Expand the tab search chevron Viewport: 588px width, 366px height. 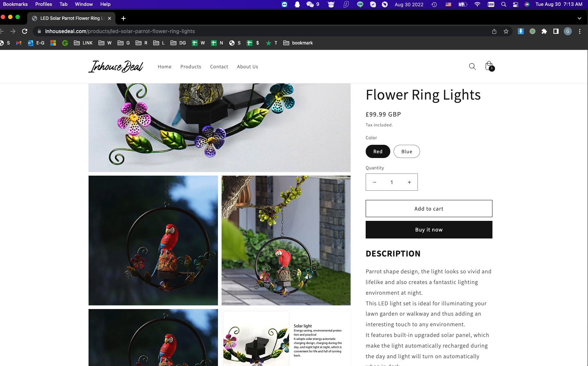pyautogui.click(x=580, y=18)
